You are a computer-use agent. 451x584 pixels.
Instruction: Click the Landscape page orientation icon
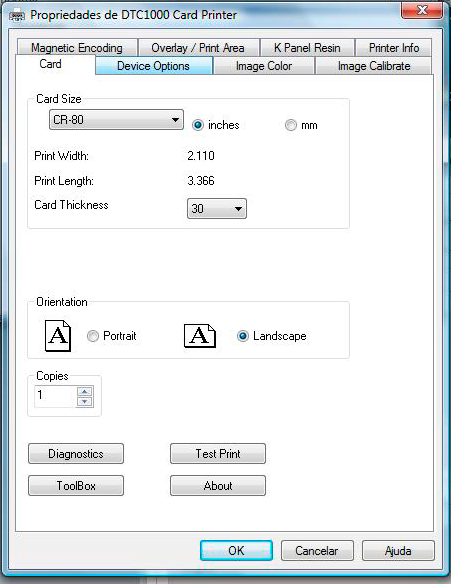[x=200, y=336]
